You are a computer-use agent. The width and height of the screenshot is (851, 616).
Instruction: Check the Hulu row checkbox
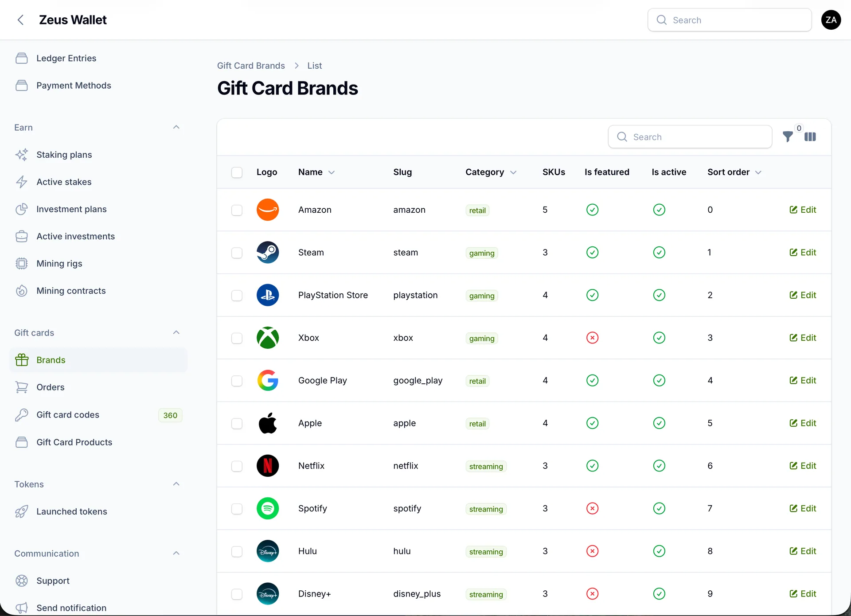pos(237,552)
